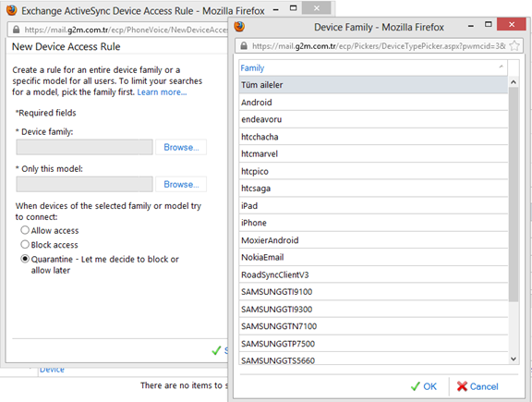
Task: Select iPad family row
Action: tap(373, 206)
